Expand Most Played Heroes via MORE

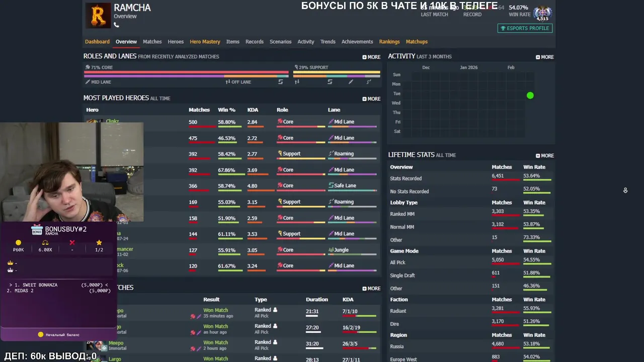pos(371,99)
